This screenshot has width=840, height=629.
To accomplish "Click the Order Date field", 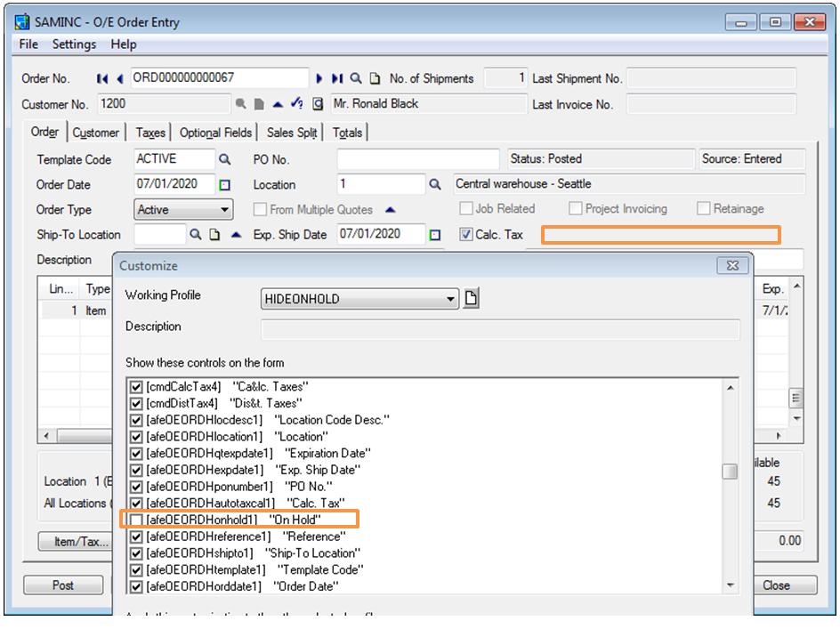I will (174, 184).
